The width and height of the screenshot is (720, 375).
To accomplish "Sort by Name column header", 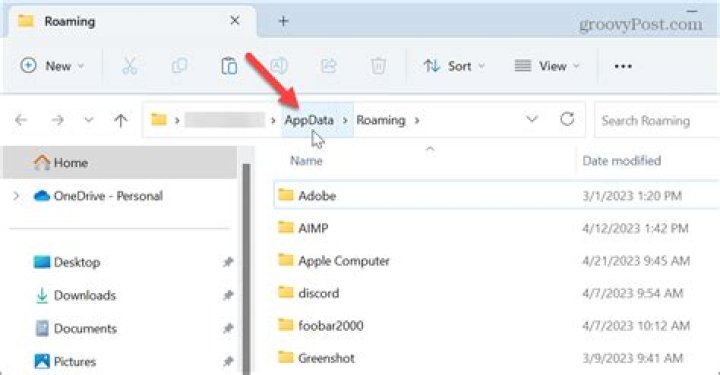I will point(306,161).
